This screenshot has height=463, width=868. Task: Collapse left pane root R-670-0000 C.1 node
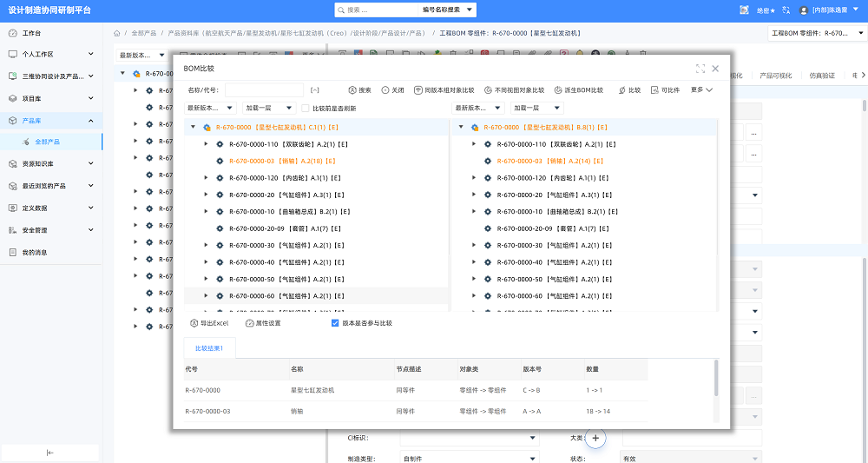click(x=194, y=128)
